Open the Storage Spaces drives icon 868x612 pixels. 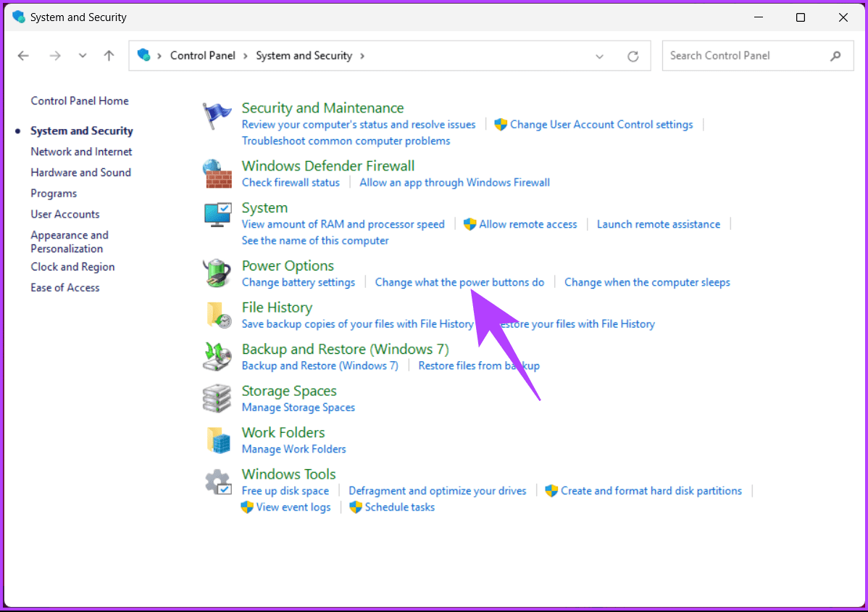click(x=217, y=398)
